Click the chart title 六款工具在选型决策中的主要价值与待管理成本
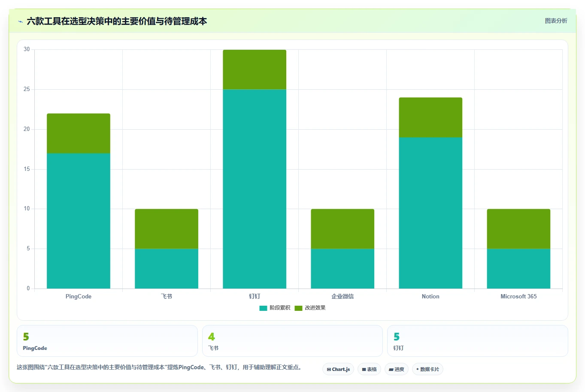Image resolution: width=585 pixels, height=392 pixels. (x=117, y=21)
